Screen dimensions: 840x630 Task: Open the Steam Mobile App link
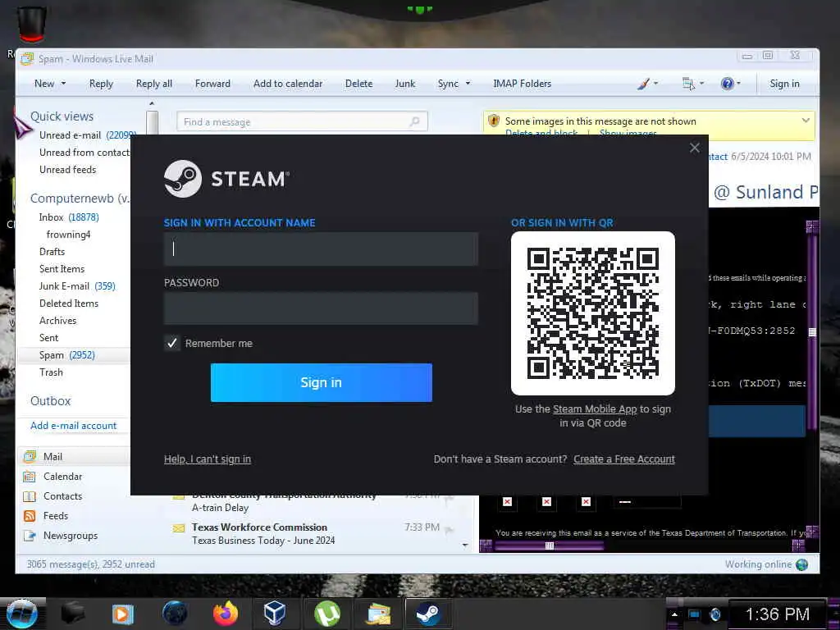click(x=595, y=409)
